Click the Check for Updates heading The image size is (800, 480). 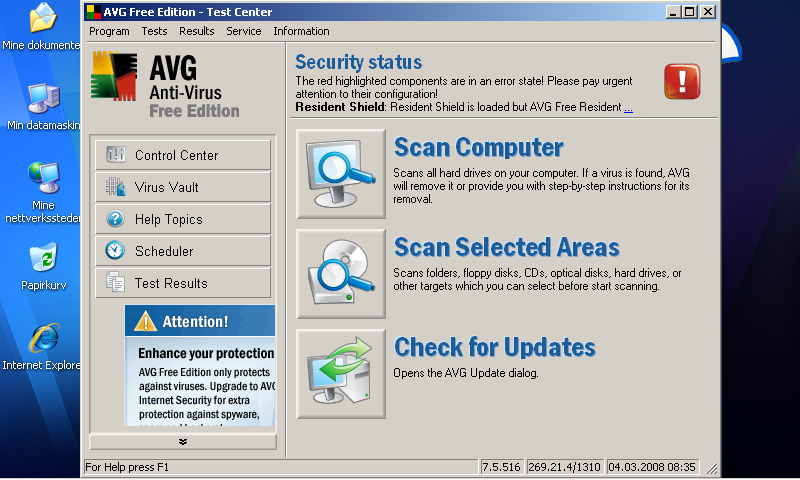494,347
